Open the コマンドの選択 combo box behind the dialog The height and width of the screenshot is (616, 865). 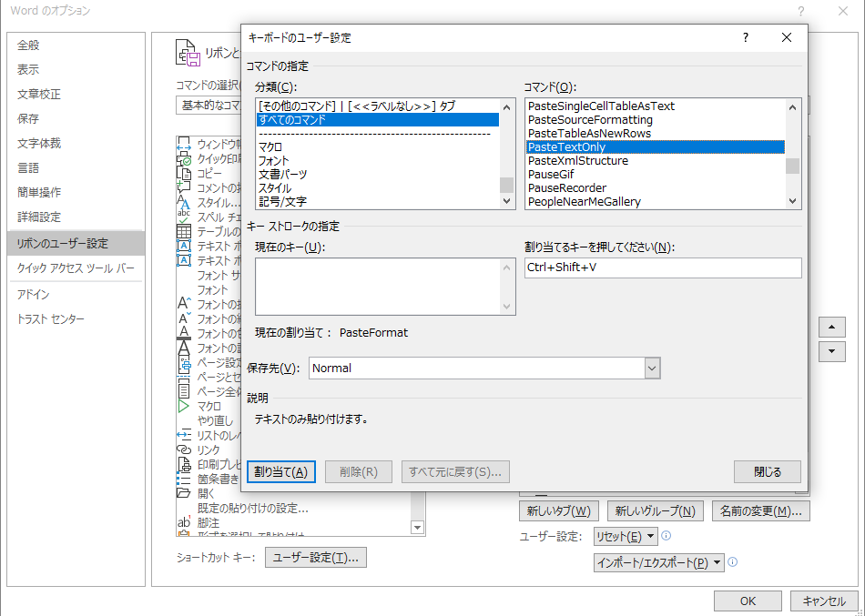click(209, 106)
